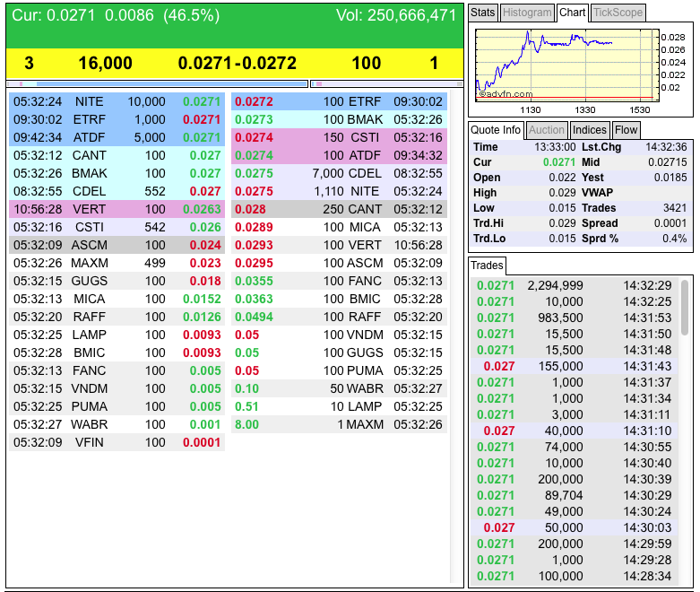Screen dimensions: 700x592
Task: Click the 74,000 trade at 14:30:55
Action: tap(575, 447)
